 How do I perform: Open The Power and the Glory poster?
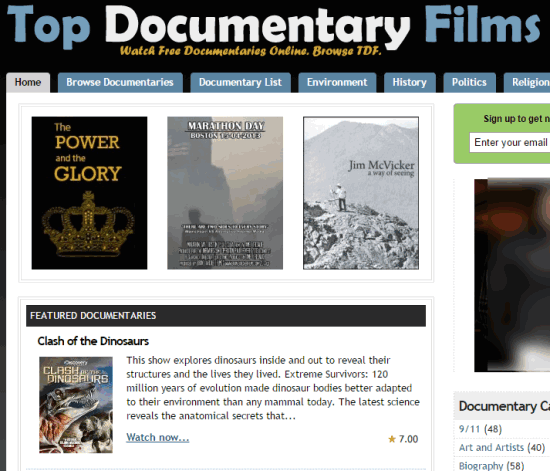[x=89, y=193]
